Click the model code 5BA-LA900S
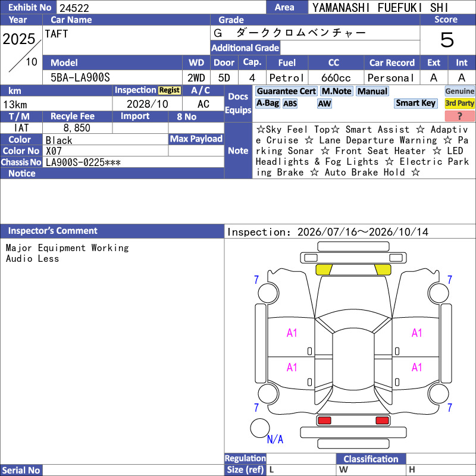The width and height of the screenshot is (476, 476). pos(80,77)
